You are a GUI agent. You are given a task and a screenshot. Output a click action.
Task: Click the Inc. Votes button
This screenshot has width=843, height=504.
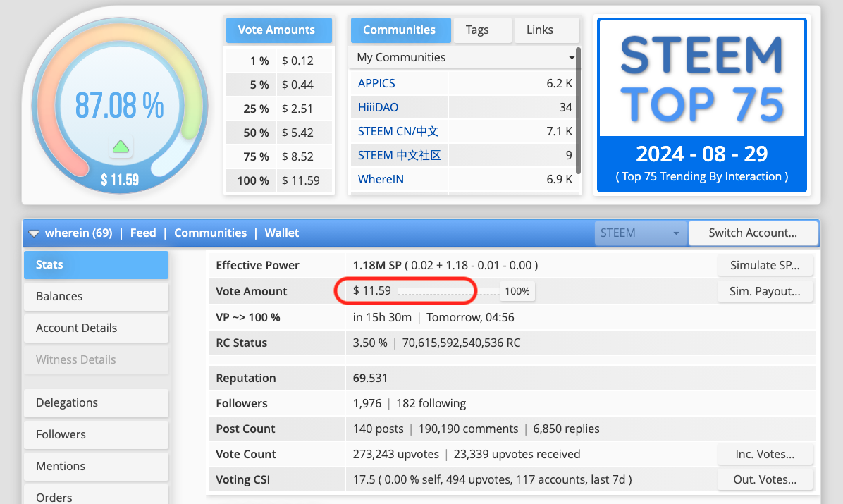click(x=765, y=455)
